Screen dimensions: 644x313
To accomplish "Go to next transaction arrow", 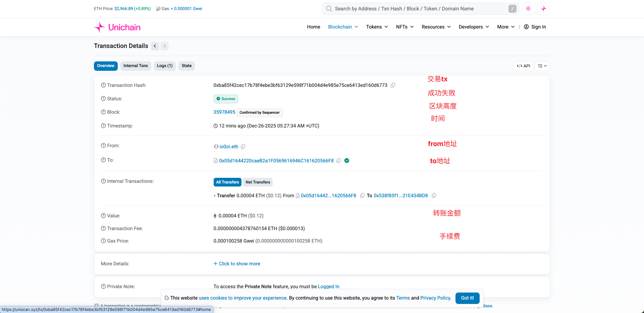I will [164, 46].
